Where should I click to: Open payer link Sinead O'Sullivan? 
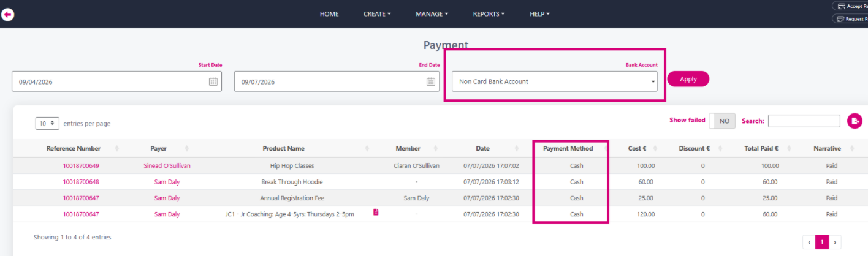click(x=167, y=165)
